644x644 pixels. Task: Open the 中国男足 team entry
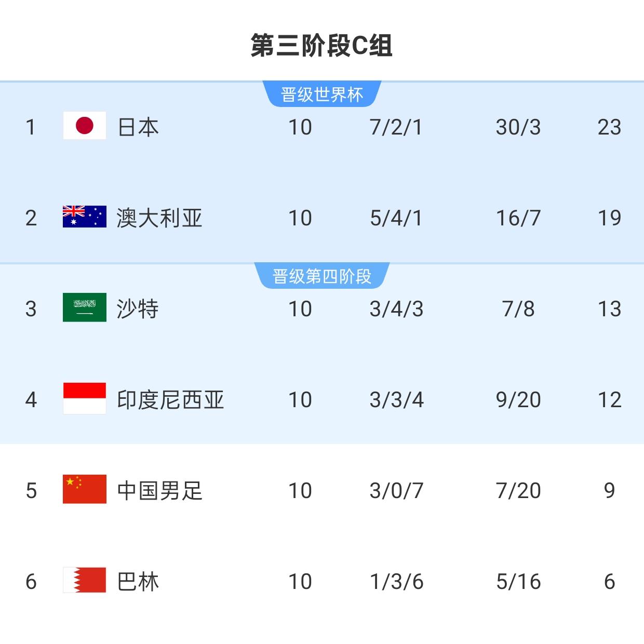(x=159, y=491)
